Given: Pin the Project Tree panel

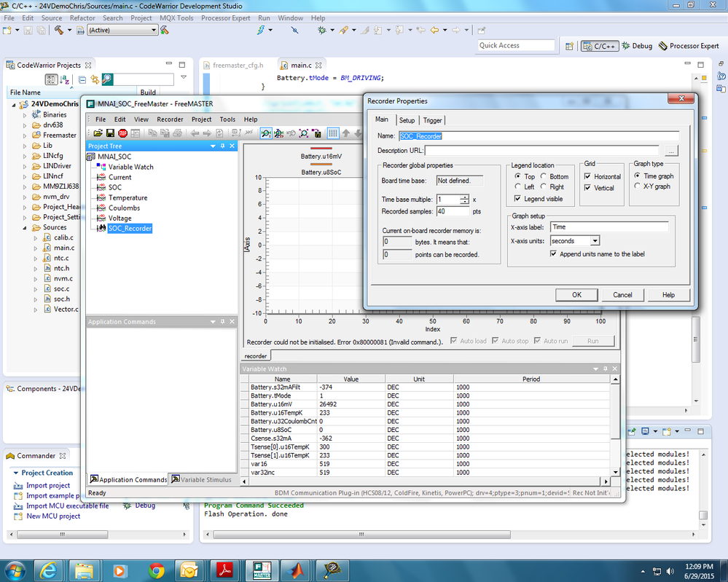Looking at the screenshot, I should 222,146.
